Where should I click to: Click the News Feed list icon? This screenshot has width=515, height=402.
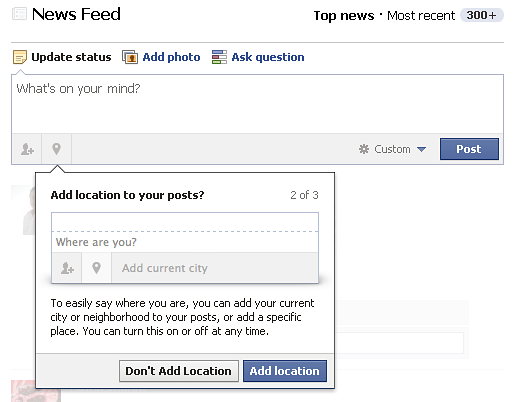click(x=19, y=14)
